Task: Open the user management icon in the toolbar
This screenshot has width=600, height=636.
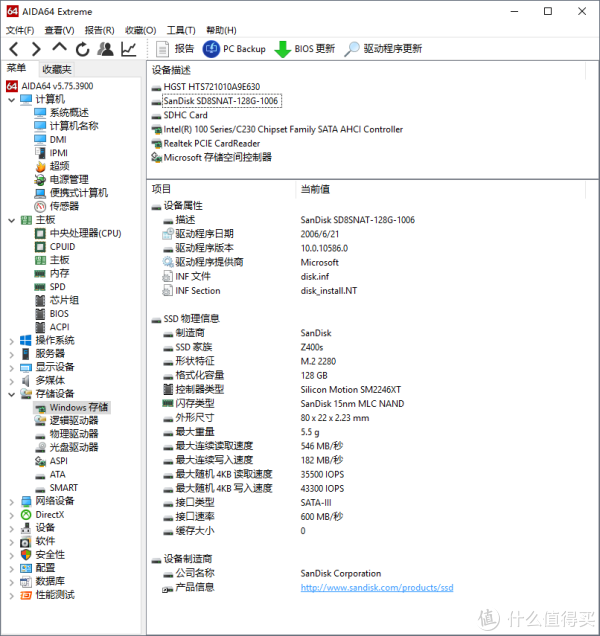Action: coord(105,49)
